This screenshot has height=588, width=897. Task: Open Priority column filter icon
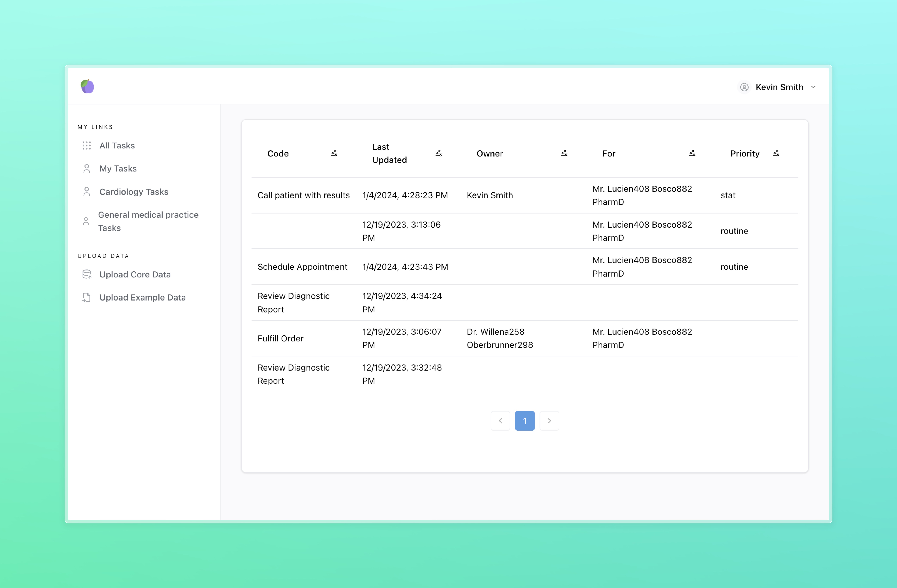tap(776, 153)
